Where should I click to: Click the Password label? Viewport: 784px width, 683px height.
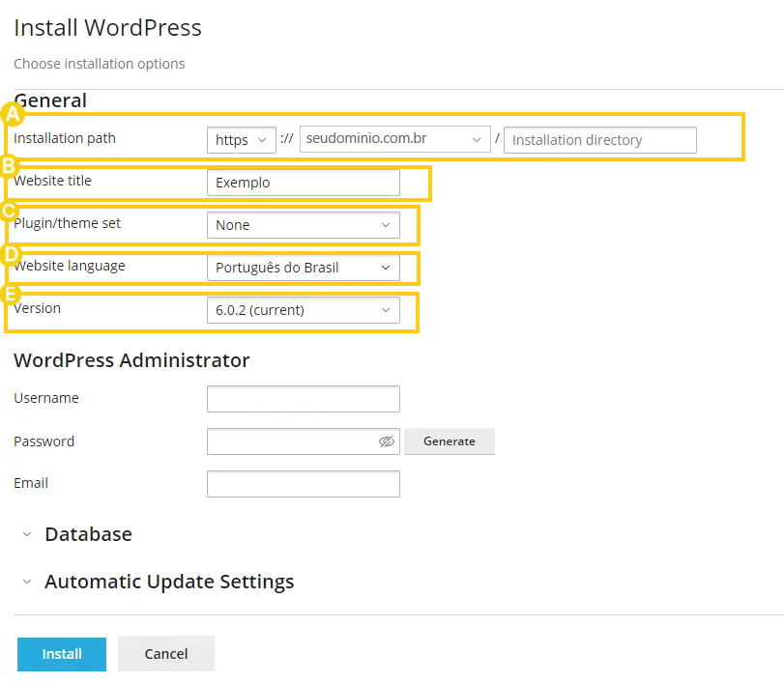click(x=44, y=441)
